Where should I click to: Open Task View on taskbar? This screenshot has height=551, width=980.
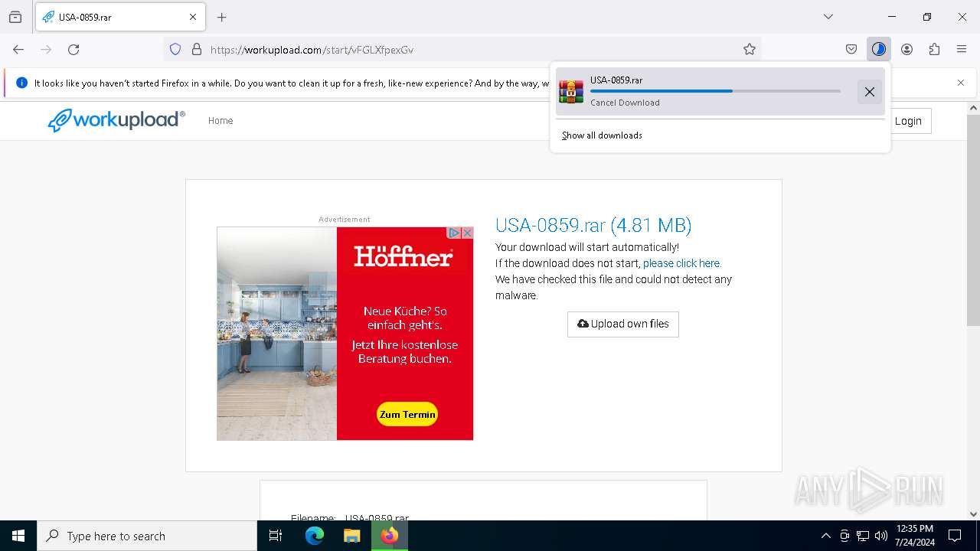[x=276, y=536]
